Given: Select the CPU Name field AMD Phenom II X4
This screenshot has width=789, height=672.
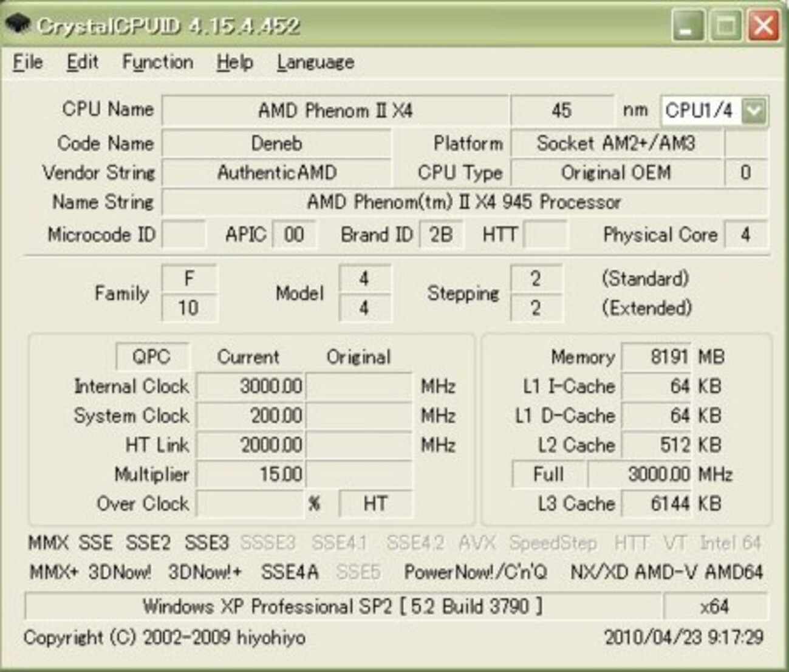Looking at the screenshot, I should click(335, 111).
